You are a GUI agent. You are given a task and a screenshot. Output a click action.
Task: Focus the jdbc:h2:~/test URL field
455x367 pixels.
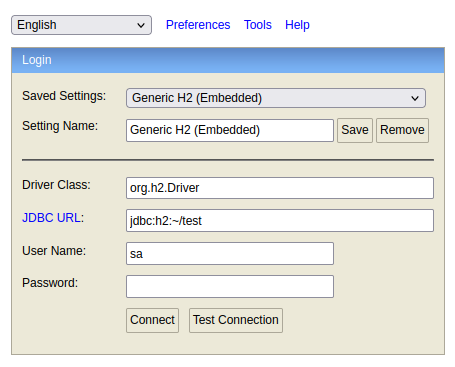click(x=280, y=221)
